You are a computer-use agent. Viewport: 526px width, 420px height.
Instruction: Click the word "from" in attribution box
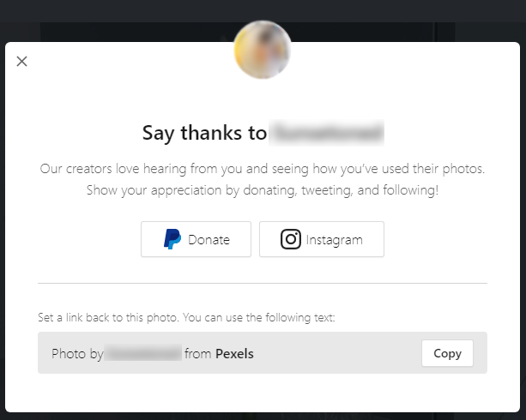(197, 353)
